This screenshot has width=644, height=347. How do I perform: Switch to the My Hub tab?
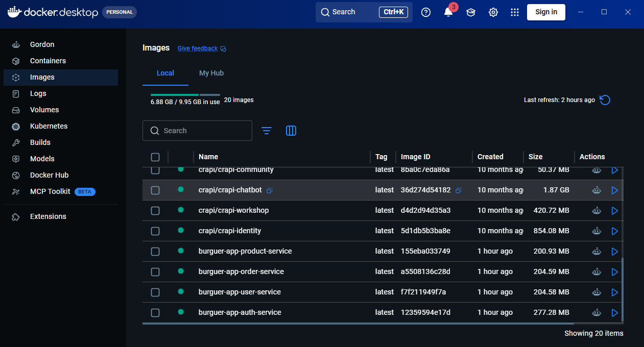(211, 73)
